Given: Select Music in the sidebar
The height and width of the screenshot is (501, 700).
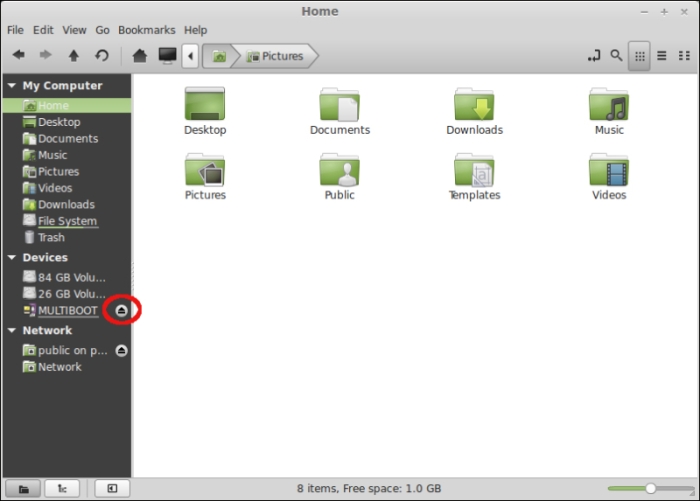Looking at the screenshot, I should (67, 155).
